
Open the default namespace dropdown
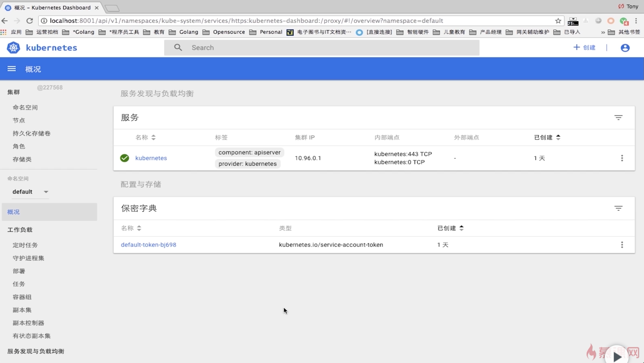click(30, 192)
